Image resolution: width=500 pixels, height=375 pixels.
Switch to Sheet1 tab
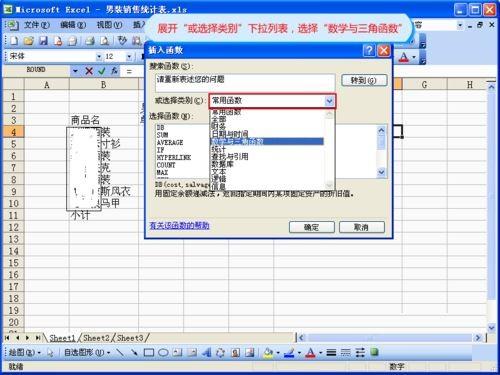point(62,338)
